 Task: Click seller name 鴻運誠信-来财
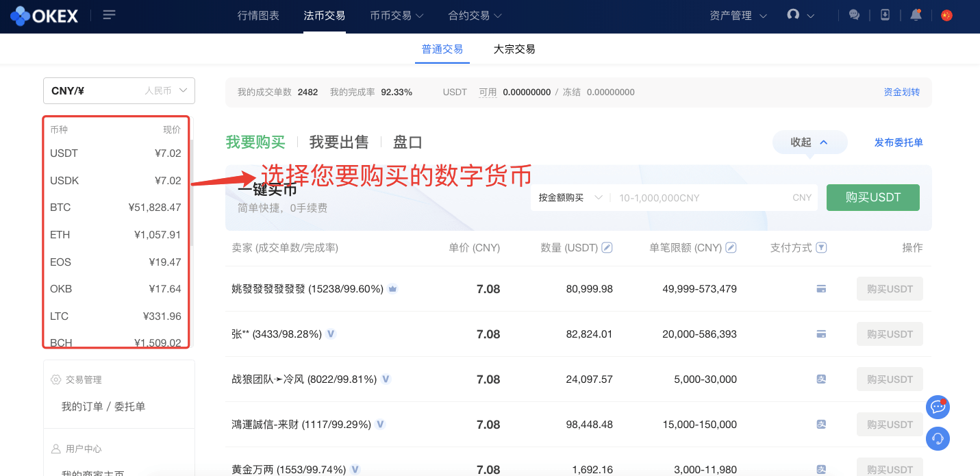click(265, 425)
